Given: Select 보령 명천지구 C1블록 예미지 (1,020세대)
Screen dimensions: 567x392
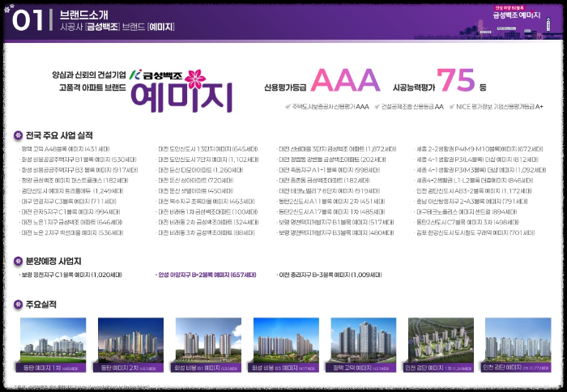Looking at the screenshot, I should point(71,275).
